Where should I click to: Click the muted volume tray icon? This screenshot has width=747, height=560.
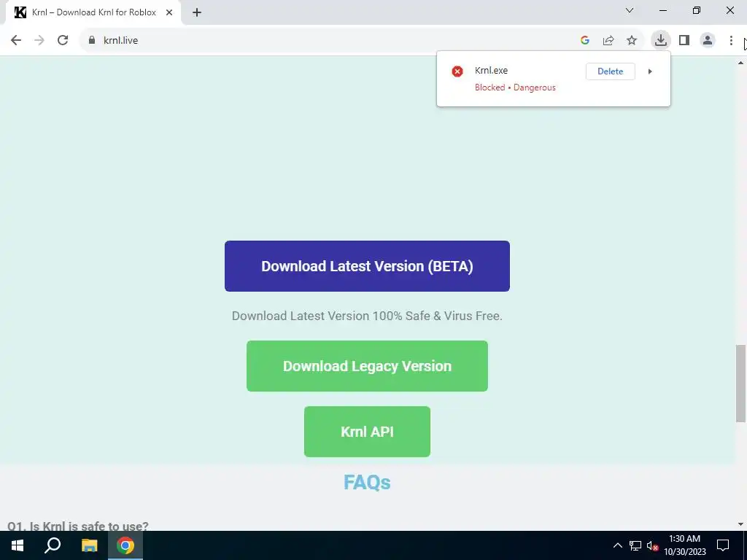coord(653,545)
